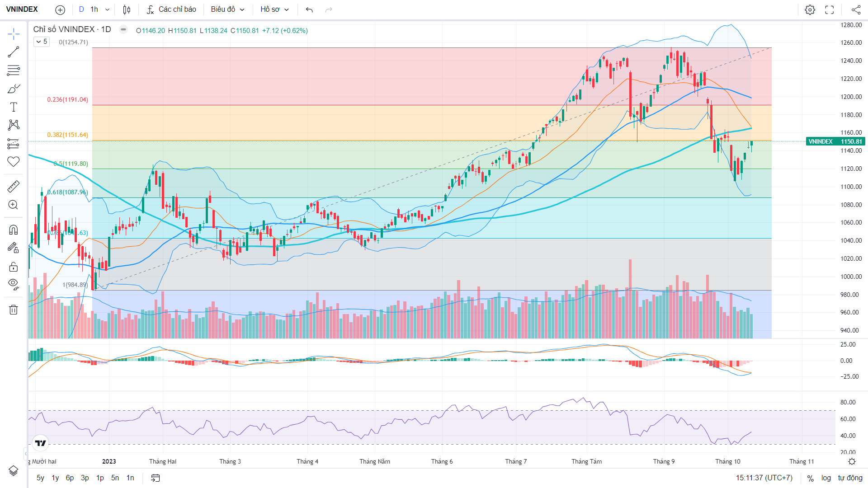The image size is (868, 488).
Task: Set date range to 1y
Action: click(x=55, y=478)
